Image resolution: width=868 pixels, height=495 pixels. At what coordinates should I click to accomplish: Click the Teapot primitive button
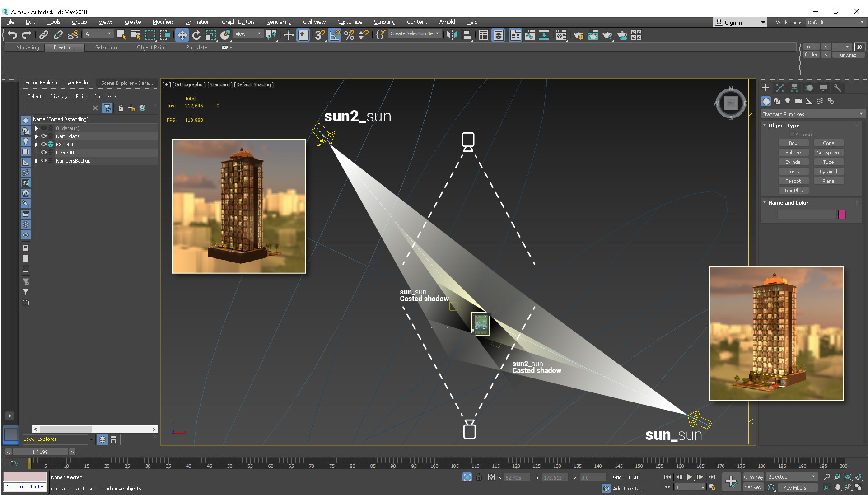[793, 181]
